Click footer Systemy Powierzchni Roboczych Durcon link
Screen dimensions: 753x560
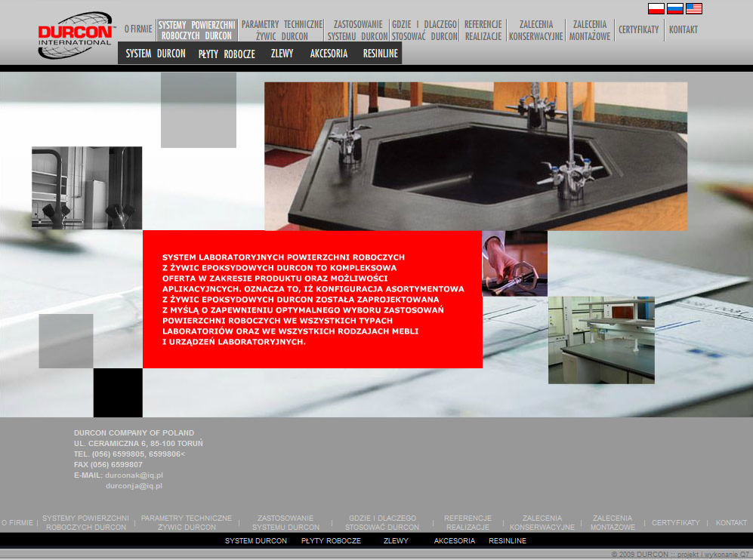click(85, 522)
